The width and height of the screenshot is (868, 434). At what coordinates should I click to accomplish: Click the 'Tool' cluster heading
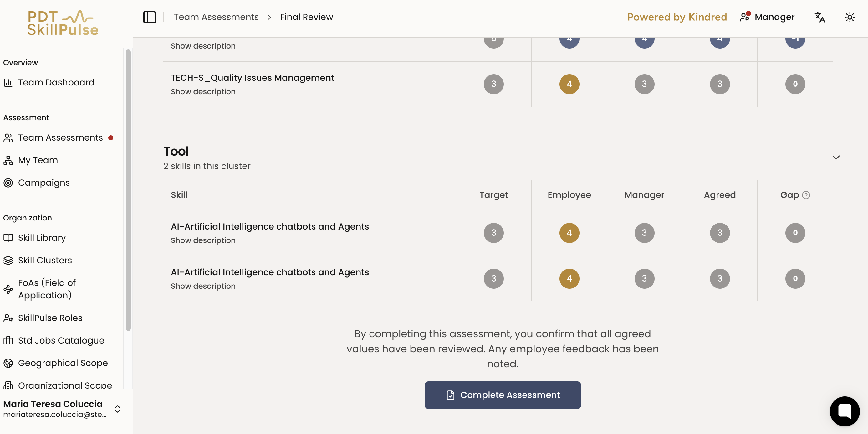(176, 152)
